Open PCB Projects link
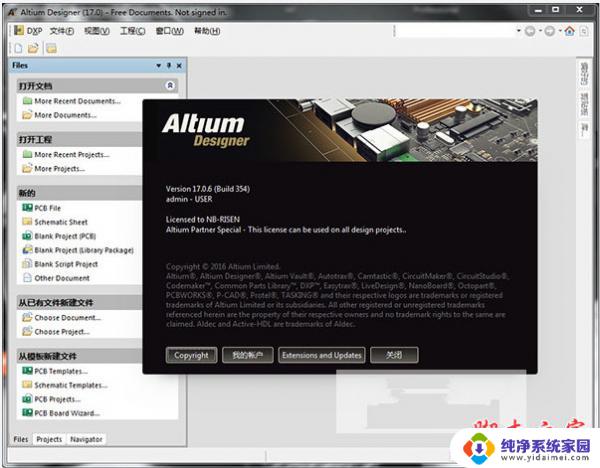Screen dimensions: 600x468 point(57,399)
